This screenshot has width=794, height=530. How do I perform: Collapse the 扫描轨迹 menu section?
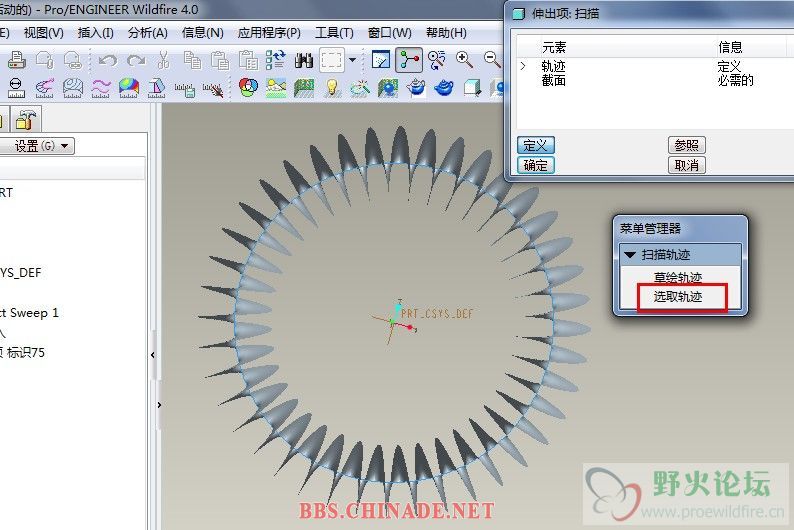630,255
